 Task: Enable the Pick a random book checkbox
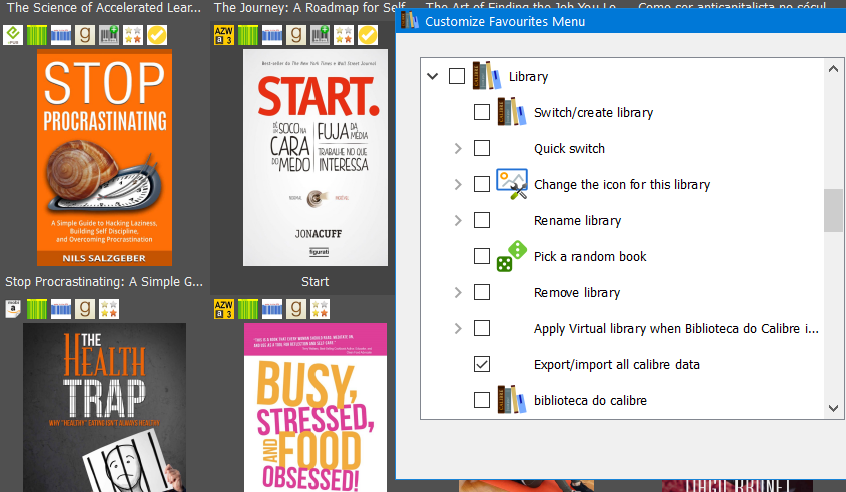[482, 256]
